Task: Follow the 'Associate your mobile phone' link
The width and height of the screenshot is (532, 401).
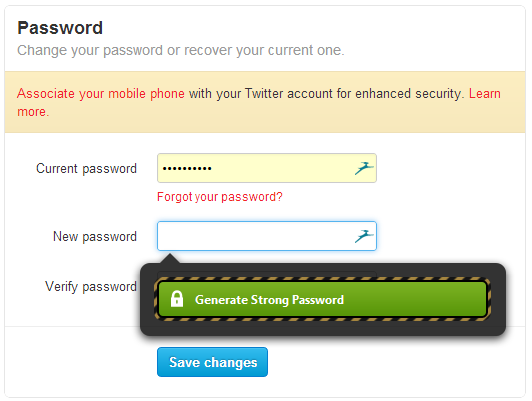Action: click(x=101, y=93)
